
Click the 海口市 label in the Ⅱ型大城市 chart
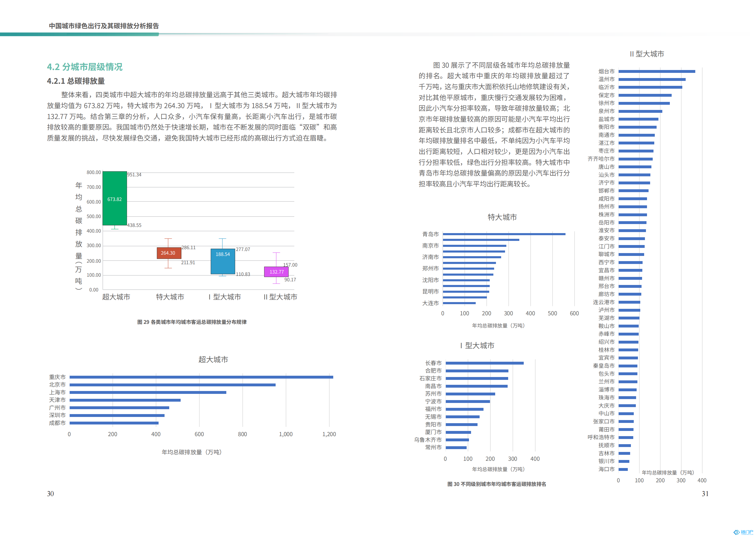(x=607, y=469)
